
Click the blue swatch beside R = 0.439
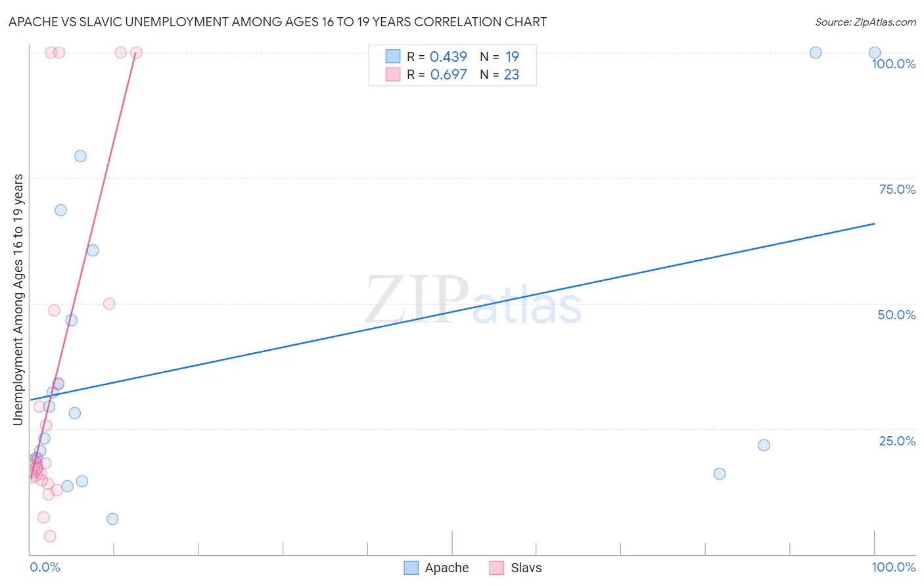[393, 56]
